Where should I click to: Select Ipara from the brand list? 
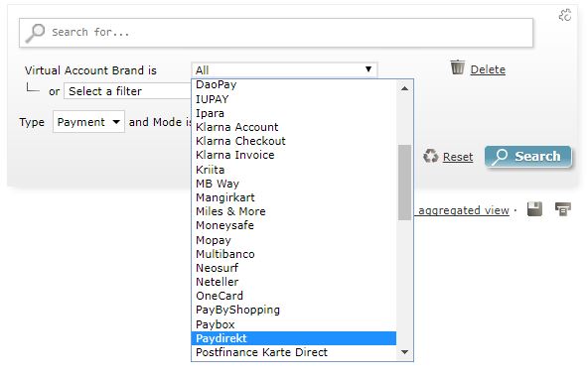294,113
